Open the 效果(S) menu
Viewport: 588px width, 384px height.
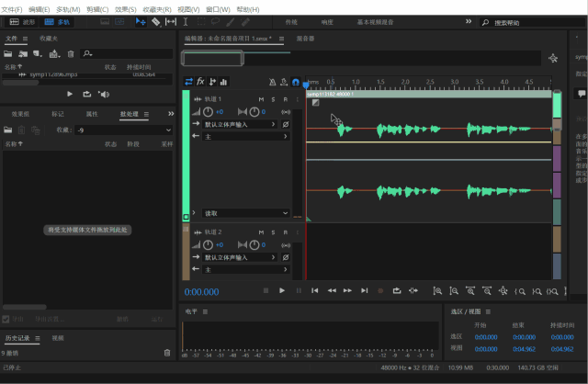(x=126, y=8)
